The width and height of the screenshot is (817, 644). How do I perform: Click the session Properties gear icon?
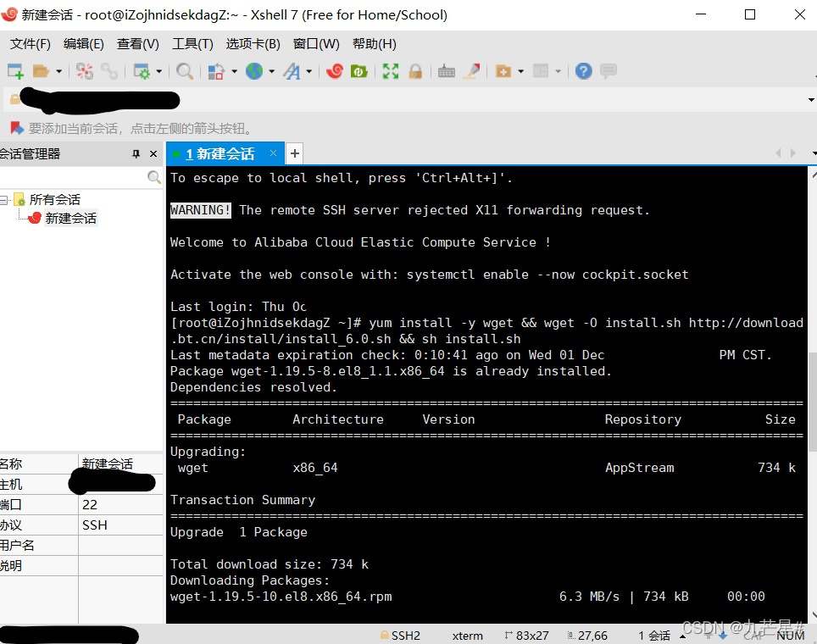point(142,71)
